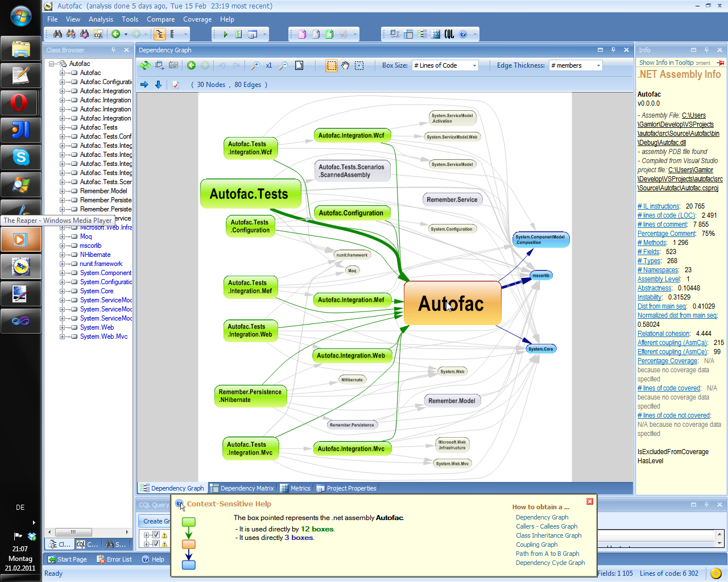This screenshot has height=582, width=728.
Task: Click the bold CQL icon in main toolbar
Action: (x=449, y=34)
